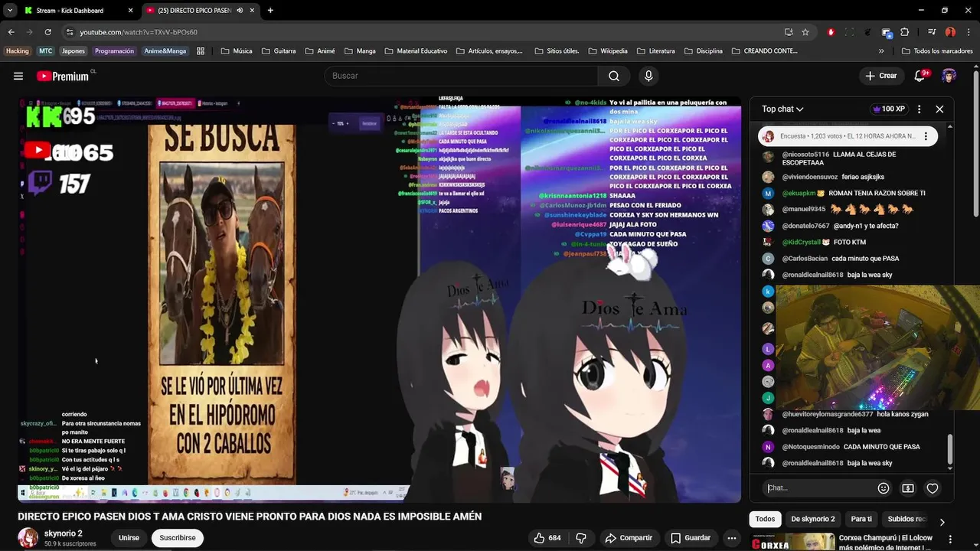This screenshot has width=980, height=551.
Task: Show hidden bookmarks with double chevron
Action: point(881,51)
